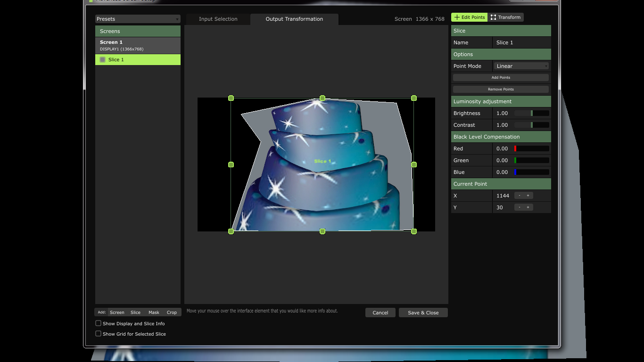Viewport: 644px width, 362px height.
Task: Increase the Current Point Y value
Action: click(x=528, y=207)
